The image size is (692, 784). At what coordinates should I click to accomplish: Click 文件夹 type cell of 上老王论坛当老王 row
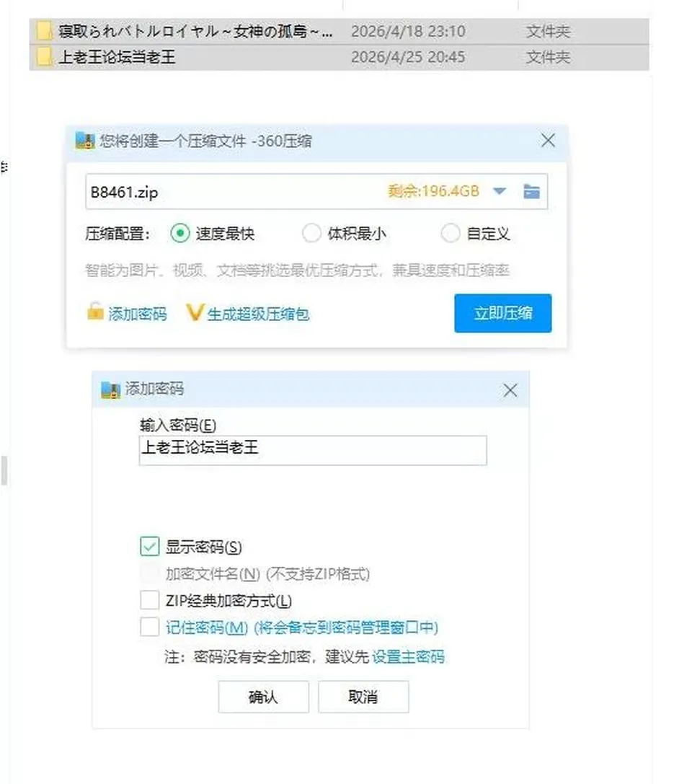pos(548,57)
